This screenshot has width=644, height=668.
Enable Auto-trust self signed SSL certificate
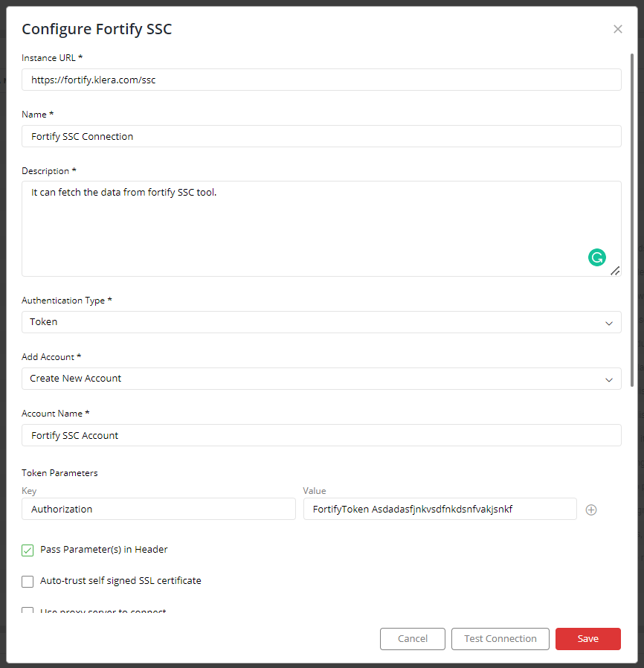pyautogui.click(x=28, y=581)
